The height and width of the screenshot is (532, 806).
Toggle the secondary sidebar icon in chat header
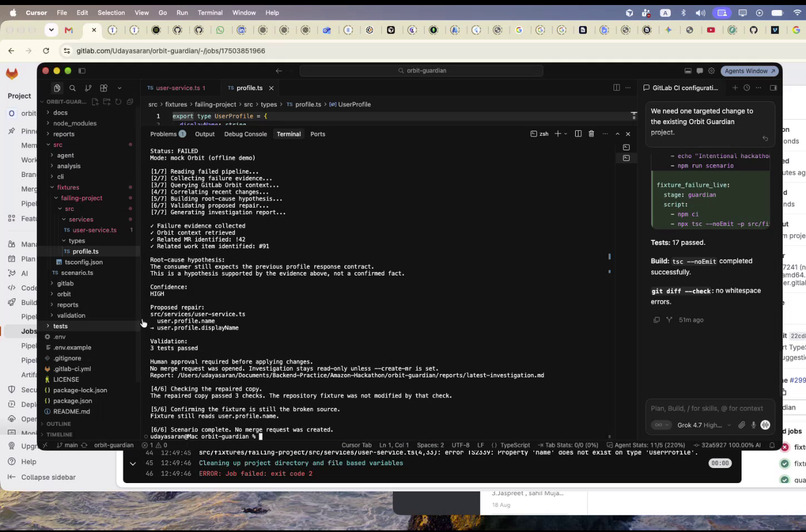773,88
